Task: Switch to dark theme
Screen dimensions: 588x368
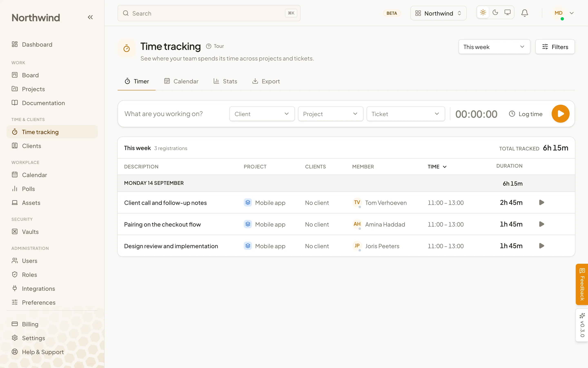Action: pyautogui.click(x=495, y=12)
